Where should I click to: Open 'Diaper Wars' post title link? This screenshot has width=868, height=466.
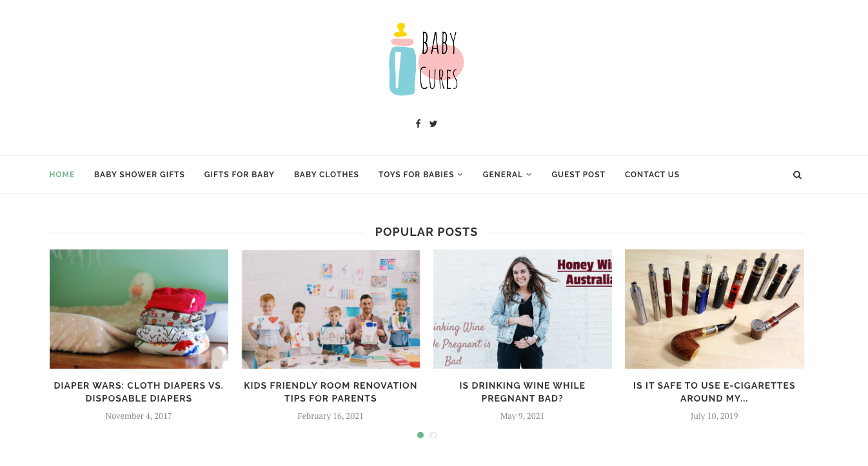pyautogui.click(x=139, y=392)
